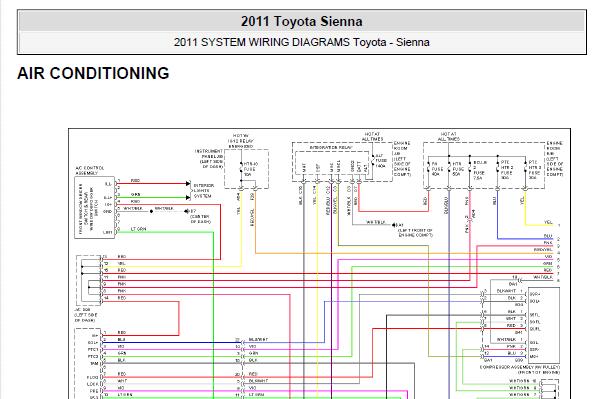Image resolution: width=601 pixels, height=399 pixels.
Task: Click the 'LOCK' terminal label
Action: [x=93, y=384]
